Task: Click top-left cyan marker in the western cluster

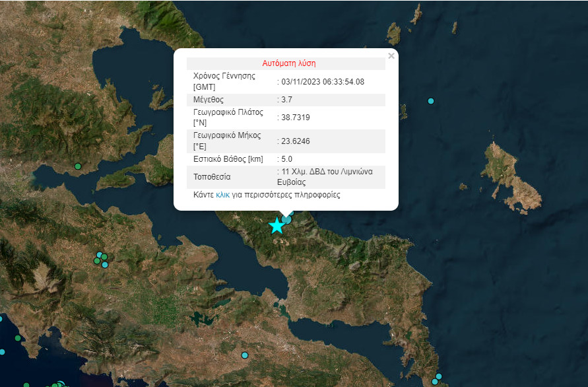Action: 100,255
